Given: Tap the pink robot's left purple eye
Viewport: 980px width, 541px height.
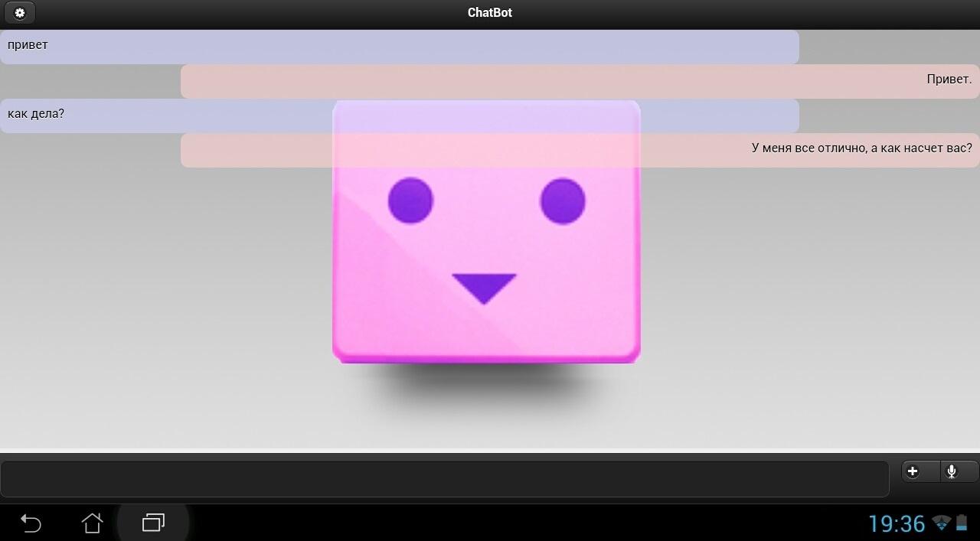Looking at the screenshot, I should 410,200.
